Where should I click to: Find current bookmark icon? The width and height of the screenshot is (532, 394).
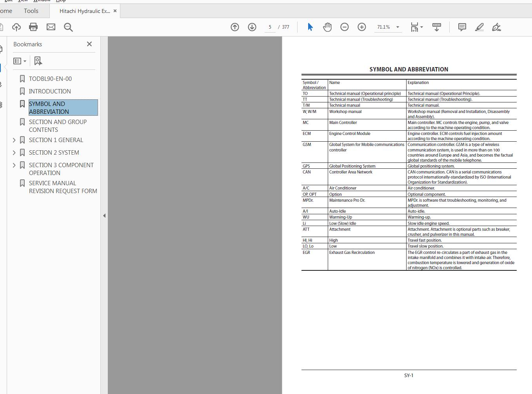click(38, 61)
